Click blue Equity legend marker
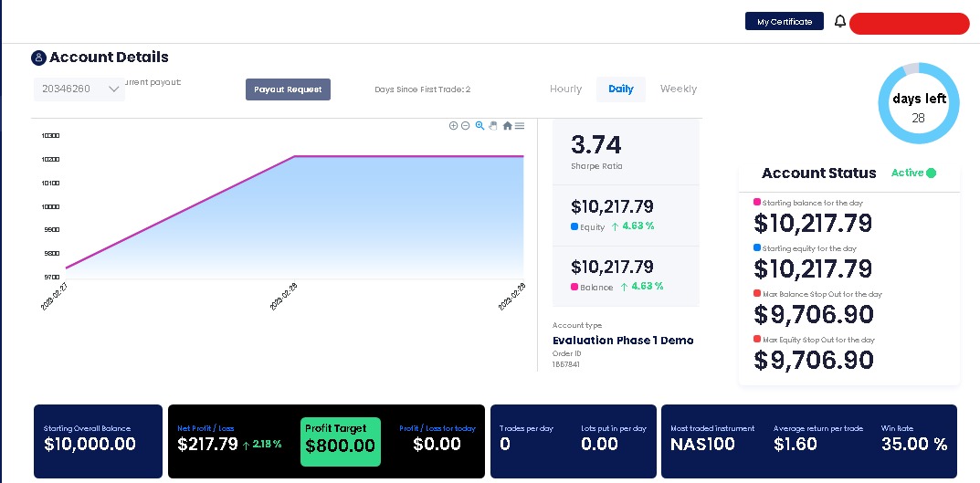 [574, 226]
